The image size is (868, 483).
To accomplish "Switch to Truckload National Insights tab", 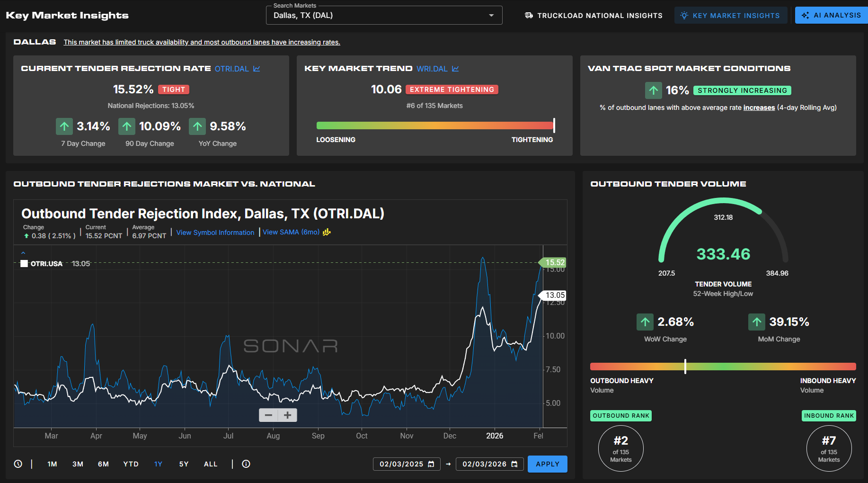I will [x=593, y=16].
